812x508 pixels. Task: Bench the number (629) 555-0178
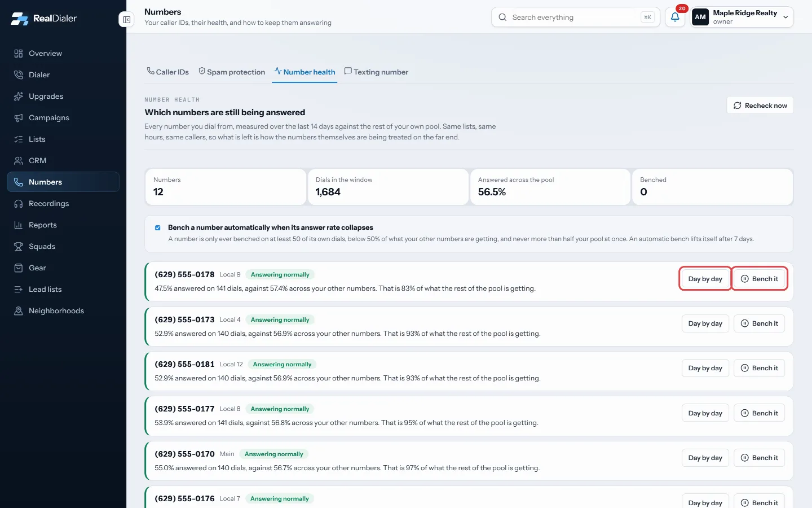pos(759,279)
